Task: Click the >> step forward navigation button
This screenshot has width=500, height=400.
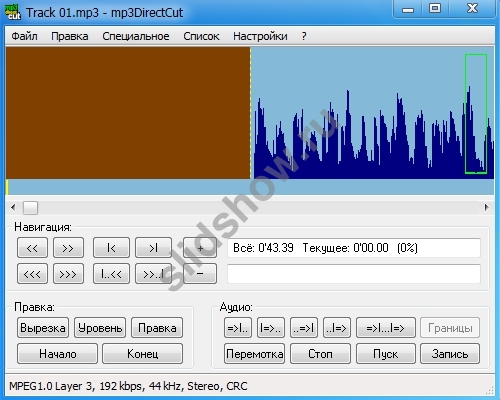Action: [x=68, y=248]
